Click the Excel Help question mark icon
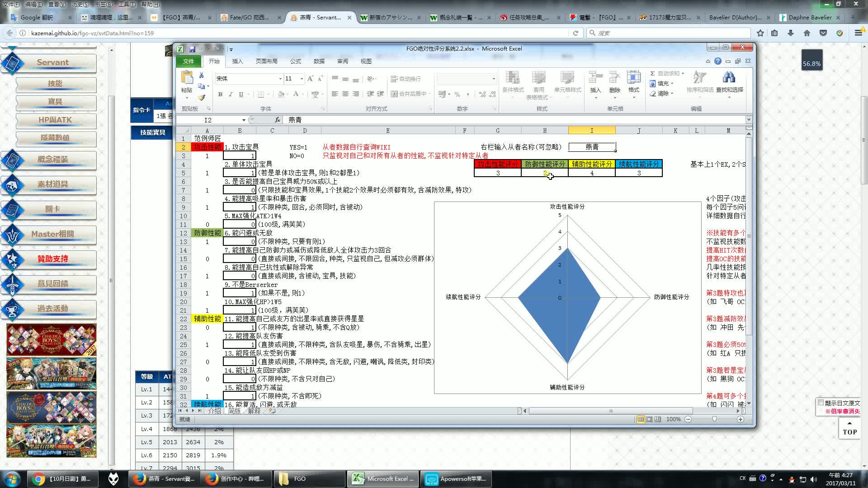Screen dimensions: 868x488 tap(717, 61)
